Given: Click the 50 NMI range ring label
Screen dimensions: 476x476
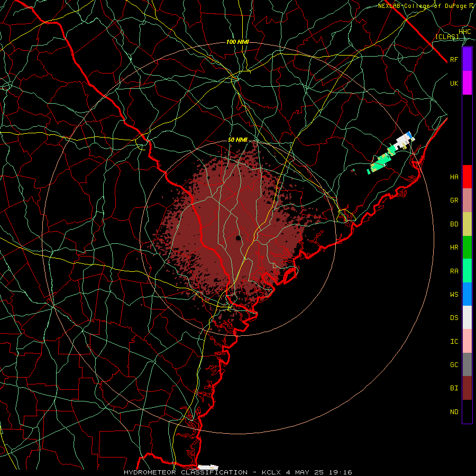Looking at the screenshot, I should (237, 140).
